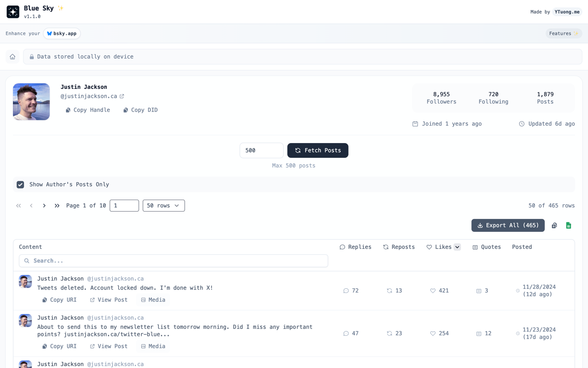The image size is (588, 368).
Task: Click the post count input showing 500
Action: pos(261,150)
